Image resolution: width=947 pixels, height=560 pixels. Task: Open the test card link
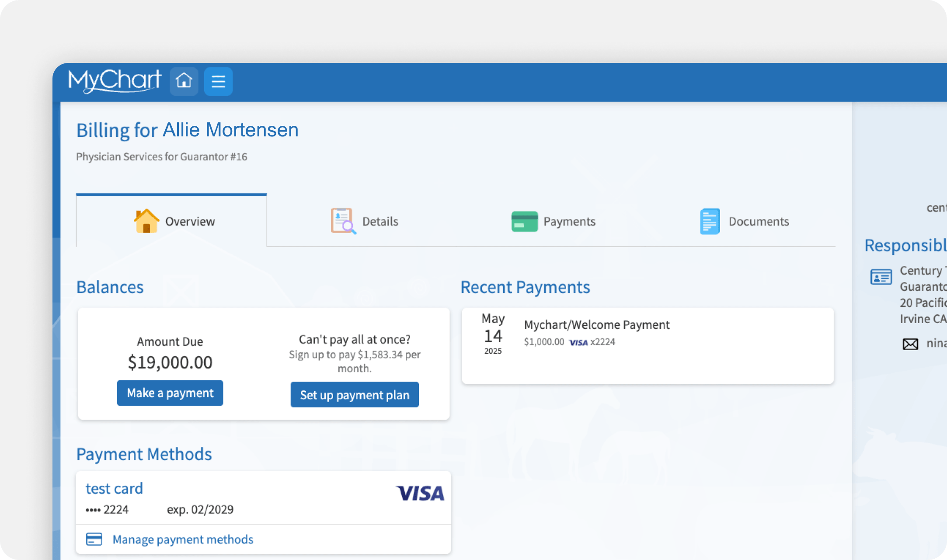(x=114, y=488)
